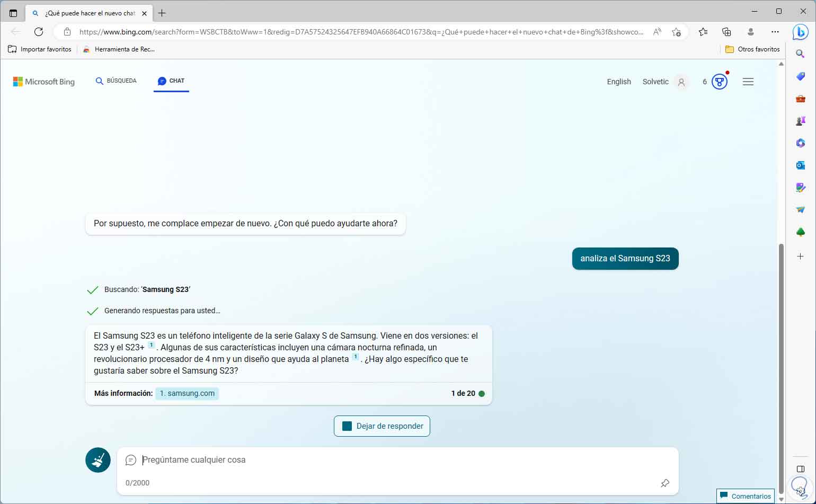This screenshot has width=816, height=504.
Task: Open the sidebar paper plane icon
Action: (x=800, y=210)
